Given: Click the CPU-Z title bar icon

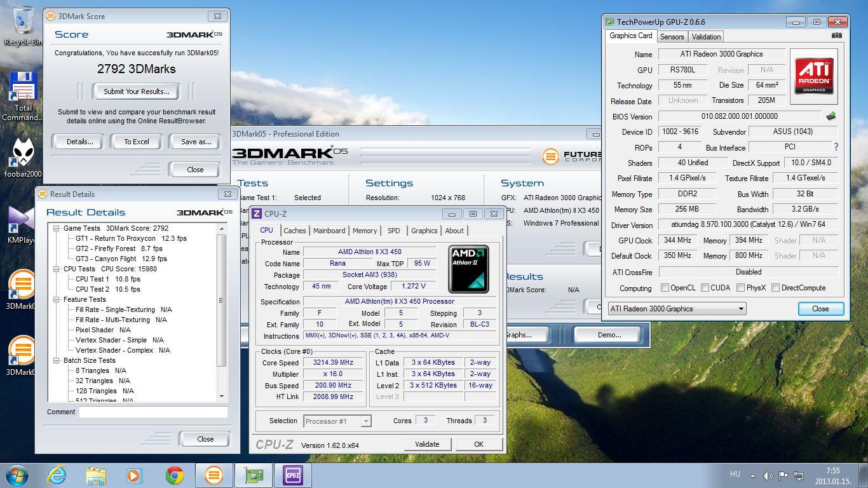Looking at the screenshot, I should (x=257, y=214).
